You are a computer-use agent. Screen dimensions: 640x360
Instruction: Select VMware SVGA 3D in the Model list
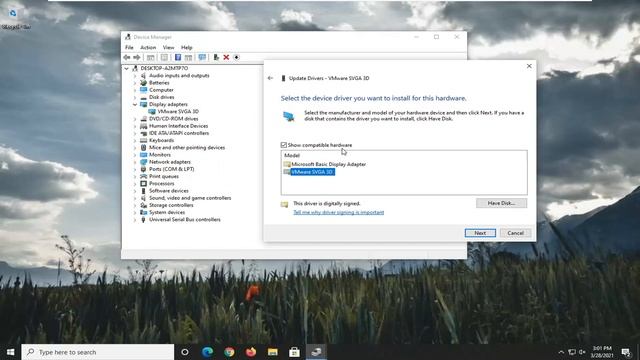click(x=312, y=172)
